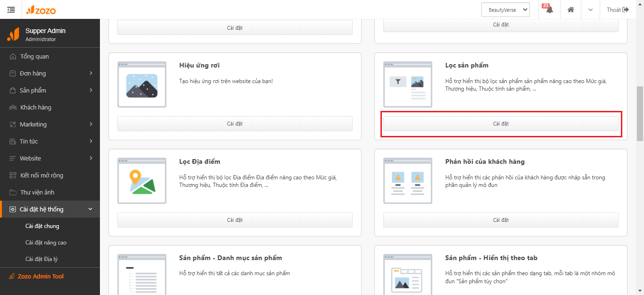The height and width of the screenshot is (295, 644).
Task: Click the Supper Admin avatar logo
Action: [13, 34]
